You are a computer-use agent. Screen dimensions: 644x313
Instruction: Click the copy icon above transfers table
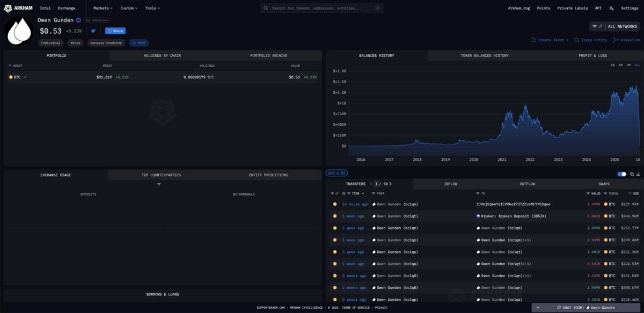pos(632,174)
